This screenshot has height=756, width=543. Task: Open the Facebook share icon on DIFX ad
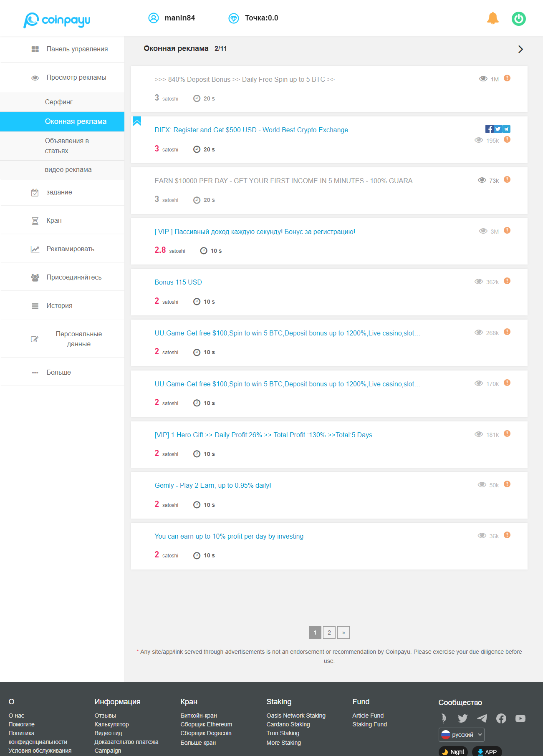(x=489, y=129)
